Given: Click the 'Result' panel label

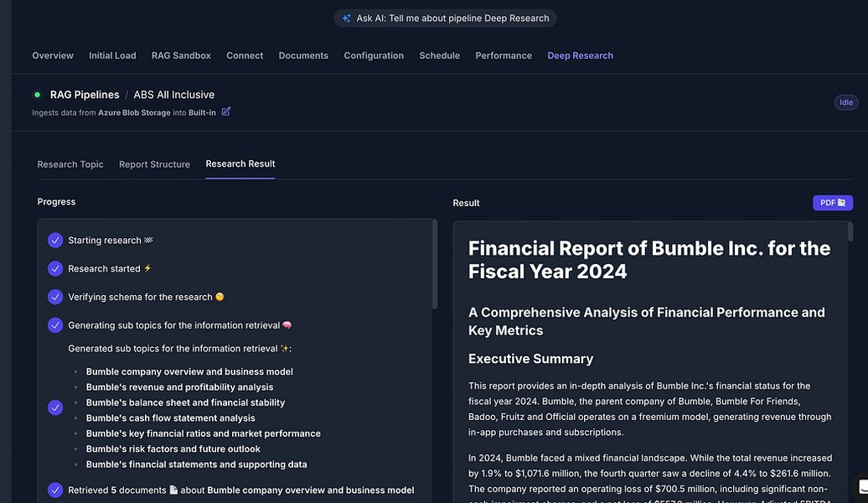Looking at the screenshot, I should (466, 203).
